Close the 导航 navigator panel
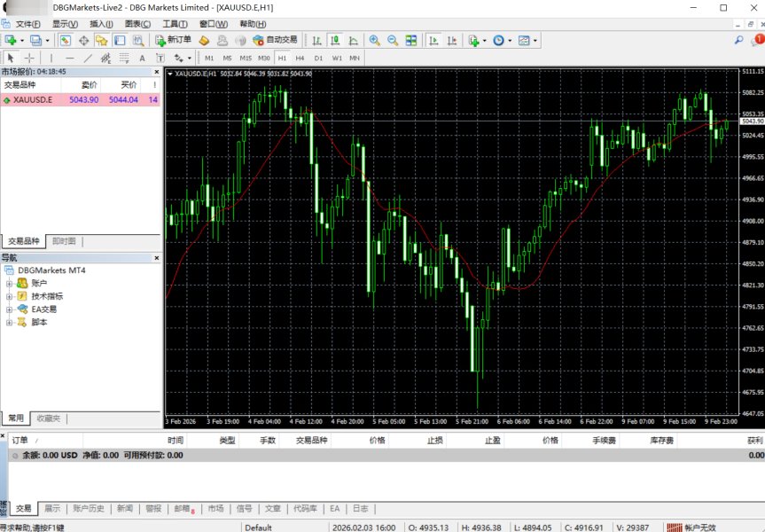The image size is (765, 532). pos(156,257)
